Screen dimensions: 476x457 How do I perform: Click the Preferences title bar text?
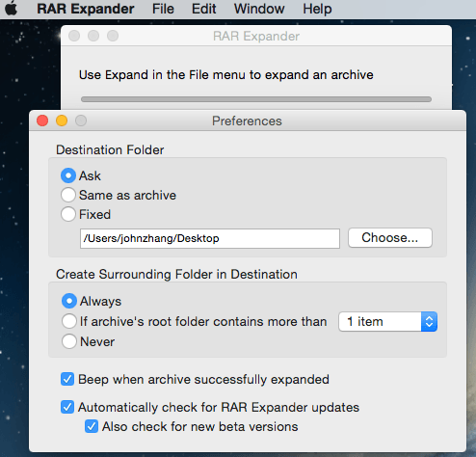pos(247,121)
